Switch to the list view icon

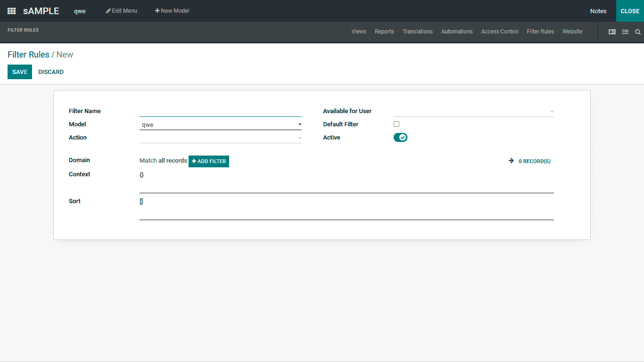click(x=625, y=32)
